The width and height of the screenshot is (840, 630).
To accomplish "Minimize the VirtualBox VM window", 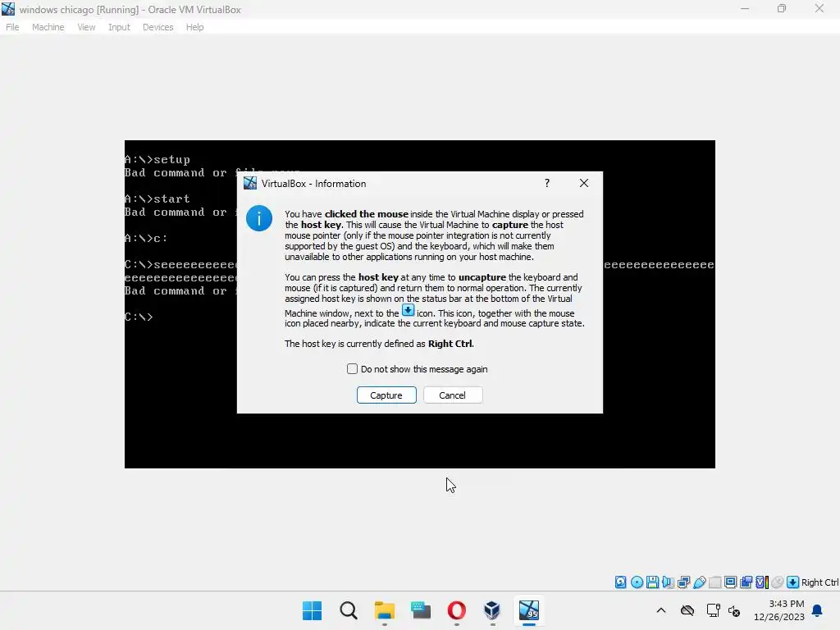I will point(745,9).
